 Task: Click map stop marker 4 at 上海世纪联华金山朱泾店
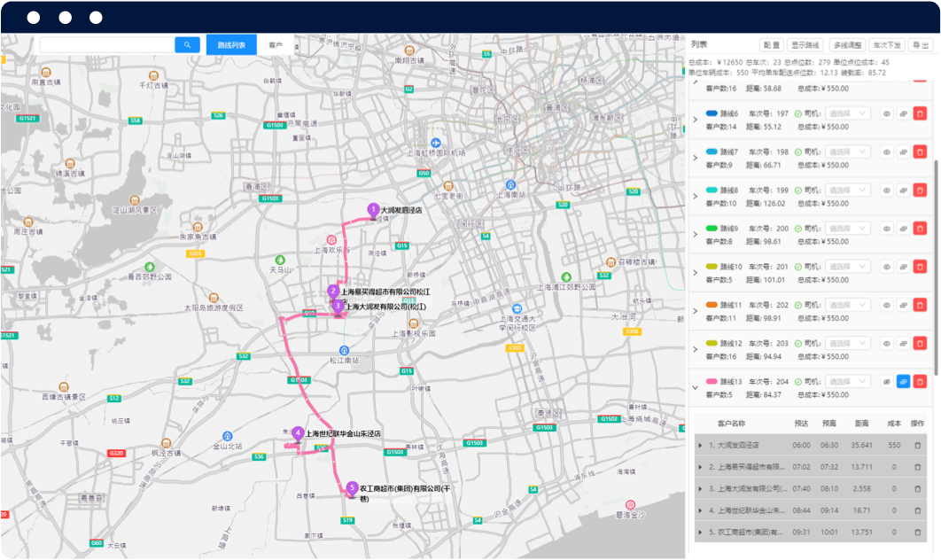pos(298,433)
